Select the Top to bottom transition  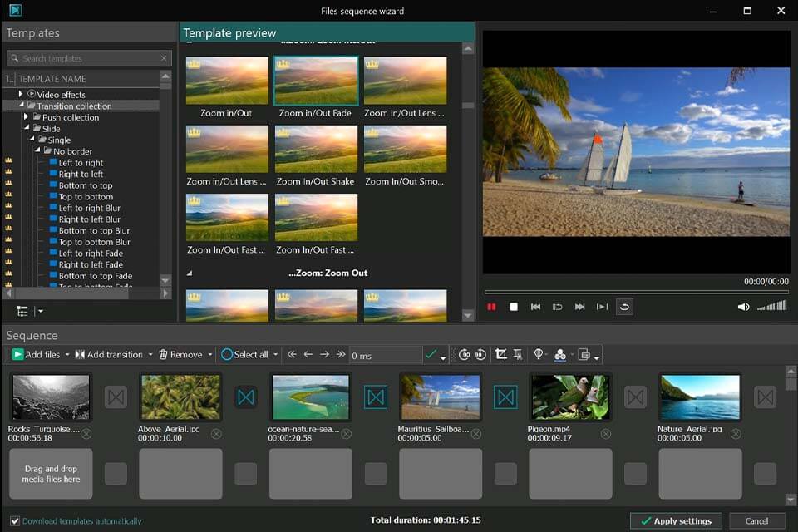tap(86, 196)
